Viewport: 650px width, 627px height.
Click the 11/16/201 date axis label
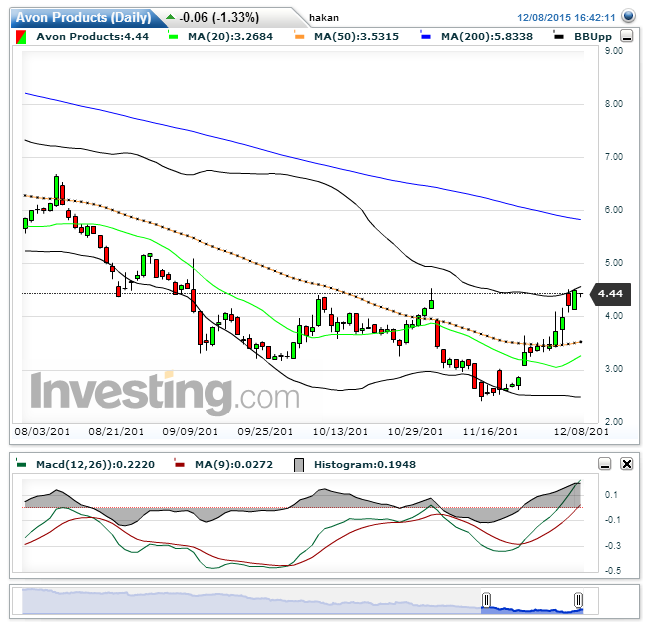click(490, 431)
